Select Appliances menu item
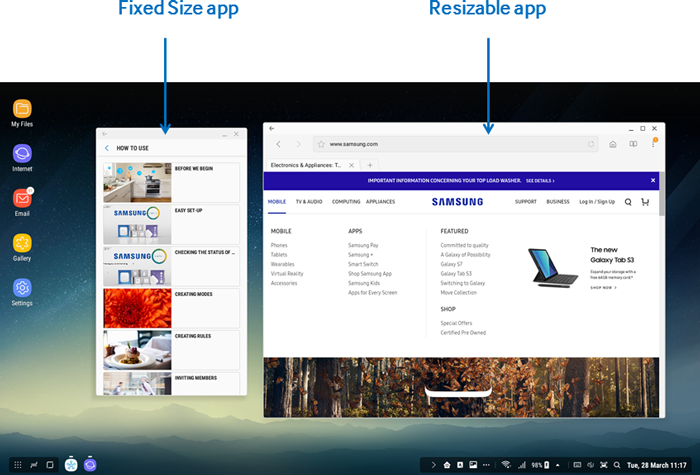This screenshot has width=700, height=475. click(380, 202)
